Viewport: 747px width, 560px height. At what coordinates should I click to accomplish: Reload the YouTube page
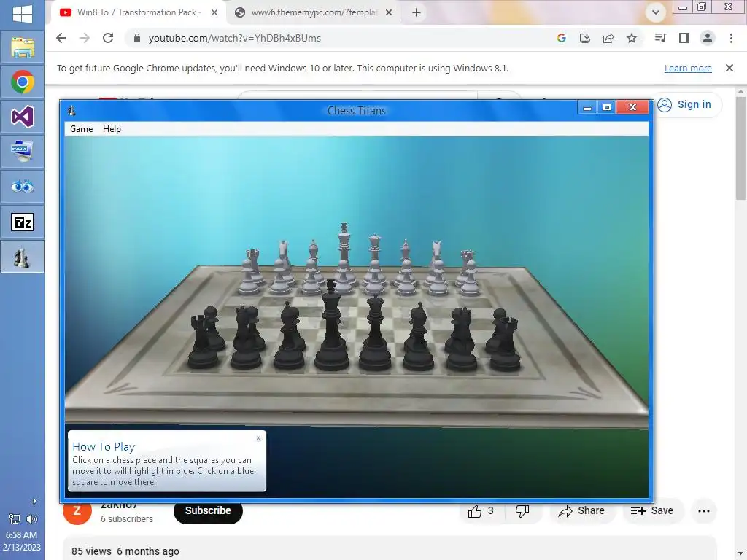(x=108, y=38)
